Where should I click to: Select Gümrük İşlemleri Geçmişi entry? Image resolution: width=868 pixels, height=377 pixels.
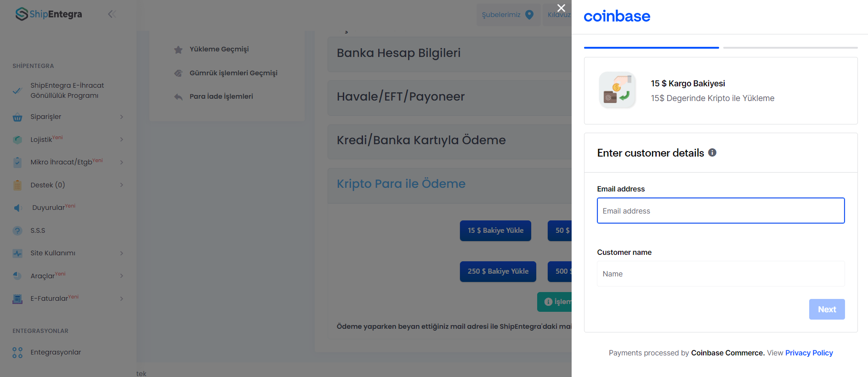pos(233,73)
